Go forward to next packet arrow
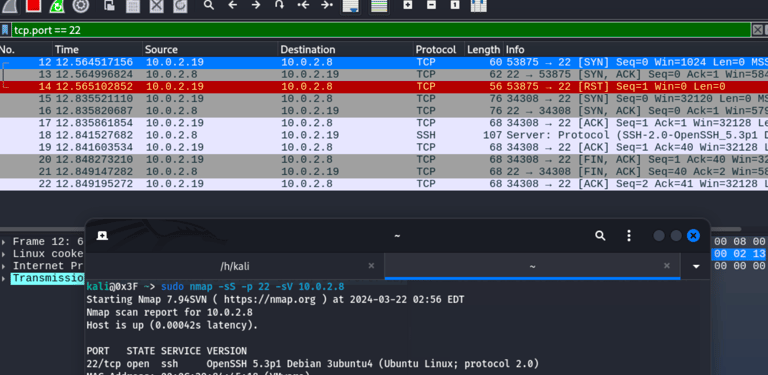The width and height of the screenshot is (768, 375). click(256, 5)
